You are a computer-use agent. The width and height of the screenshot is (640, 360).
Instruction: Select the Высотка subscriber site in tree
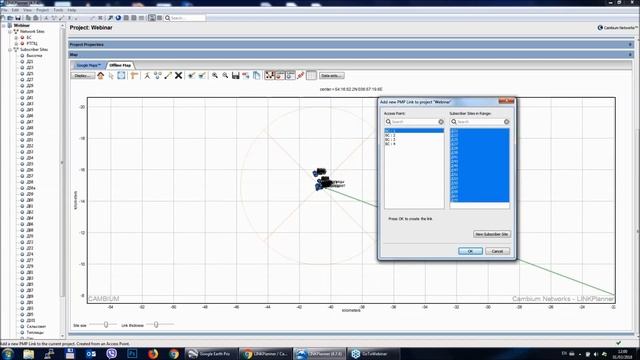(34, 56)
